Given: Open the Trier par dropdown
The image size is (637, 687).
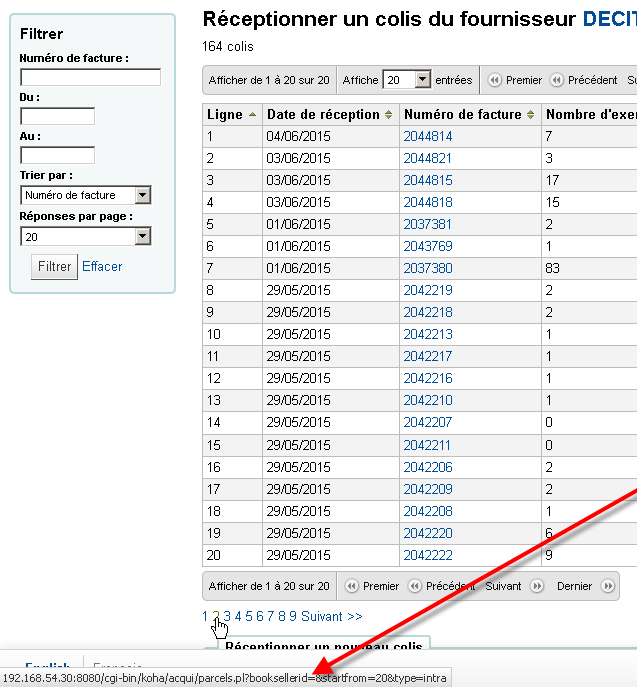Looking at the screenshot, I should [85, 195].
